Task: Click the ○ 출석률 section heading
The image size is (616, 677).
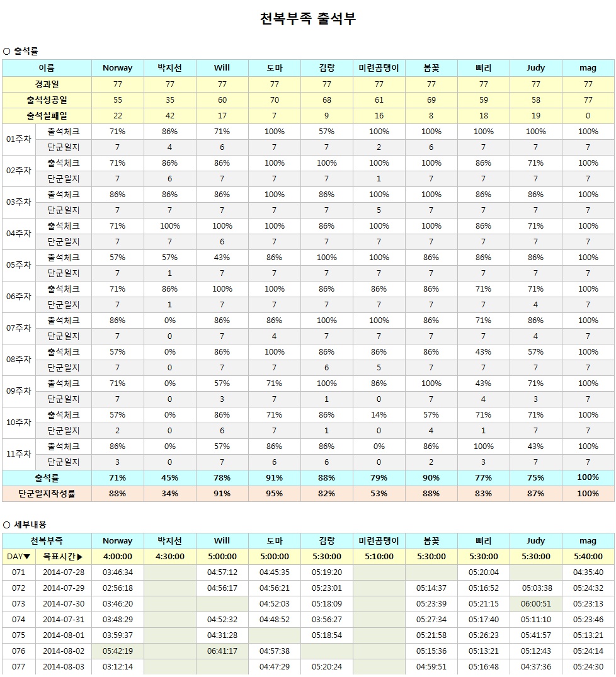Action: coord(21,51)
